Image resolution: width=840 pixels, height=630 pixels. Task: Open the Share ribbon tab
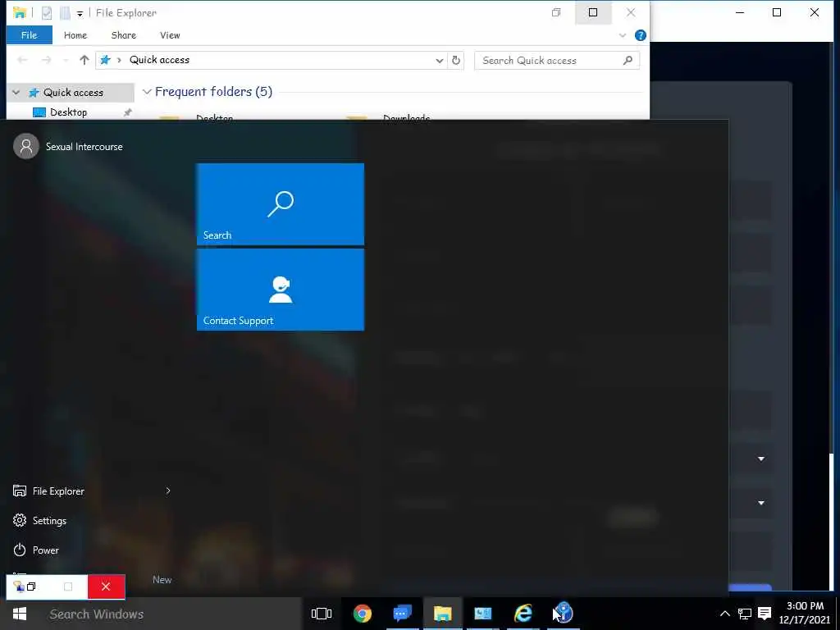tap(123, 35)
